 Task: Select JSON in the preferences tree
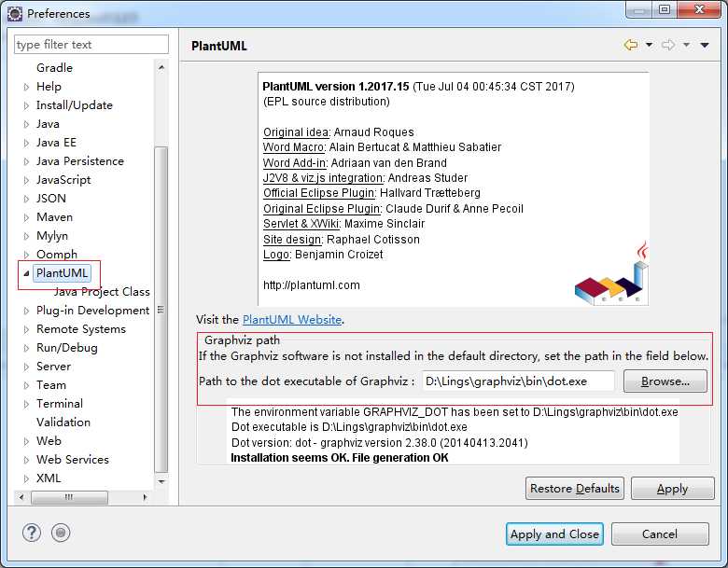coord(51,199)
